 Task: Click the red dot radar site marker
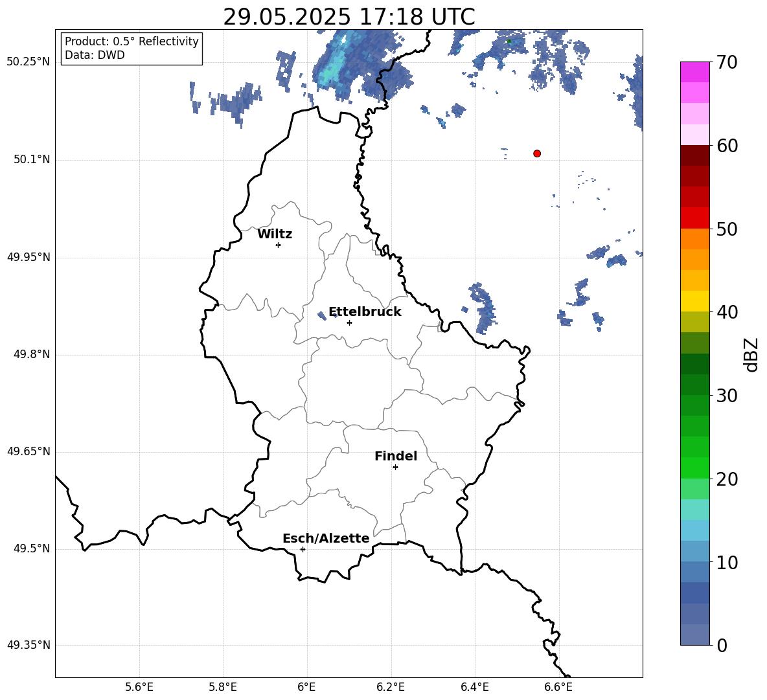[537, 153]
